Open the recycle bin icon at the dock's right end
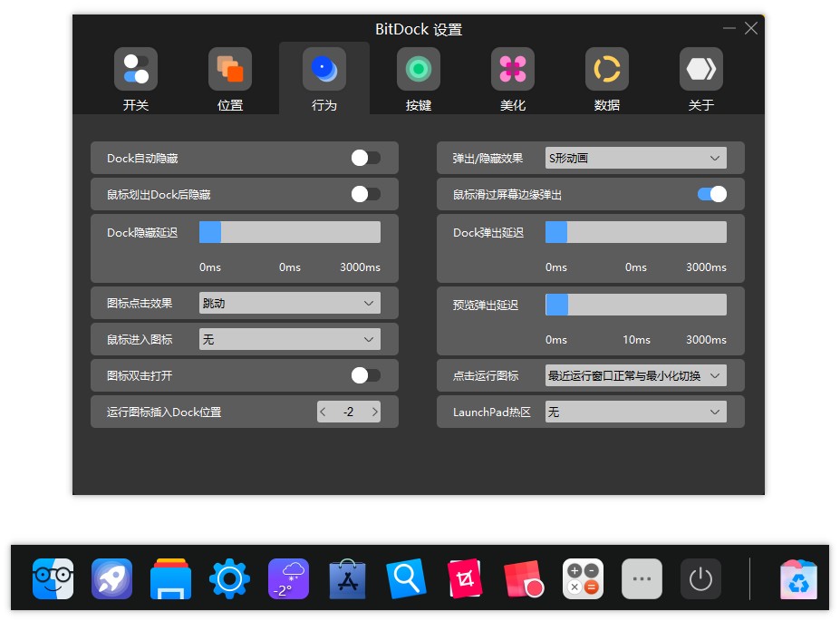840x621 pixels. [x=798, y=577]
